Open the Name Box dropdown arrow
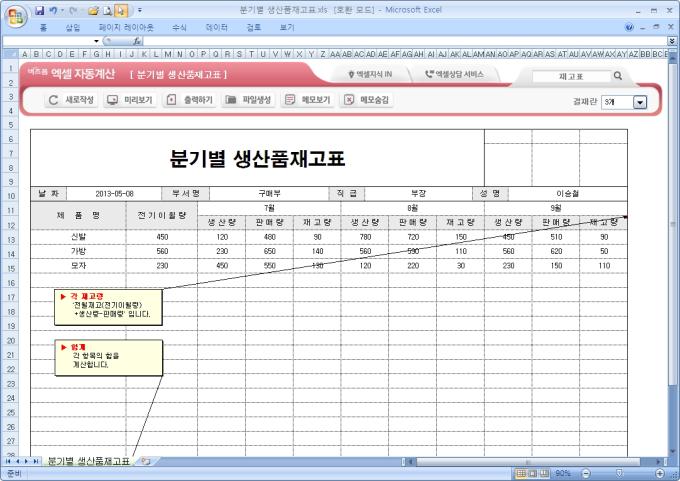The width and height of the screenshot is (680, 481). [96, 41]
